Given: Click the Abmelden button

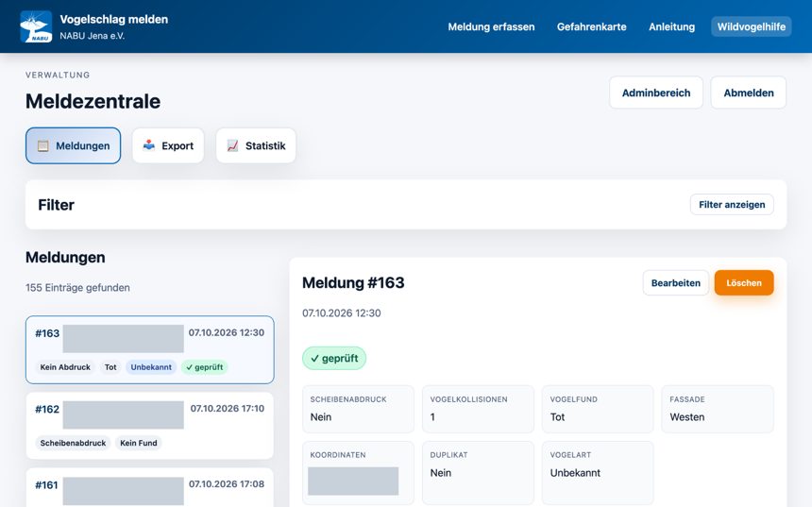Looking at the screenshot, I should coord(749,93).
